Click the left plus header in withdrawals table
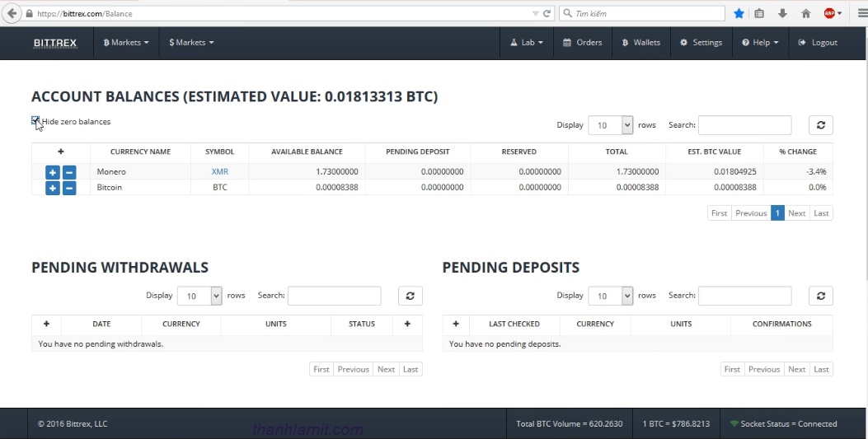Image resolution: width=868 pixels, height=439 pixels. (46, 324)
